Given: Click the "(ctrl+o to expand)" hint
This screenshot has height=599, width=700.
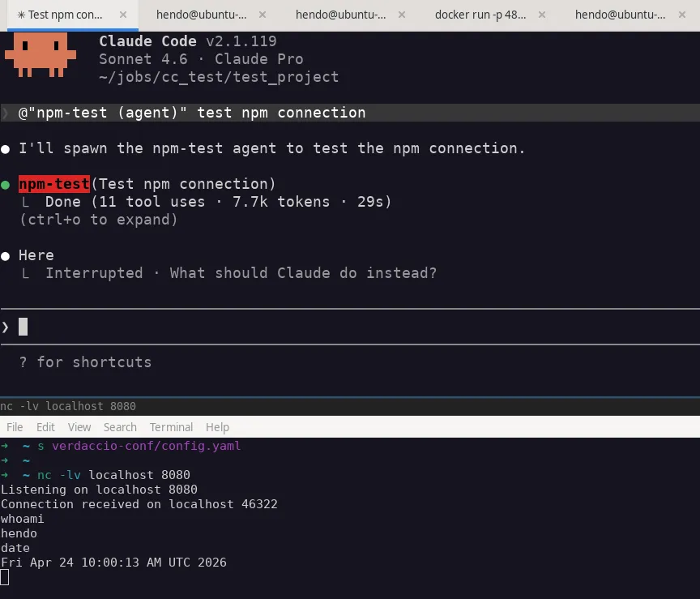Looking at the screenshot, I should tap(98, 220).
